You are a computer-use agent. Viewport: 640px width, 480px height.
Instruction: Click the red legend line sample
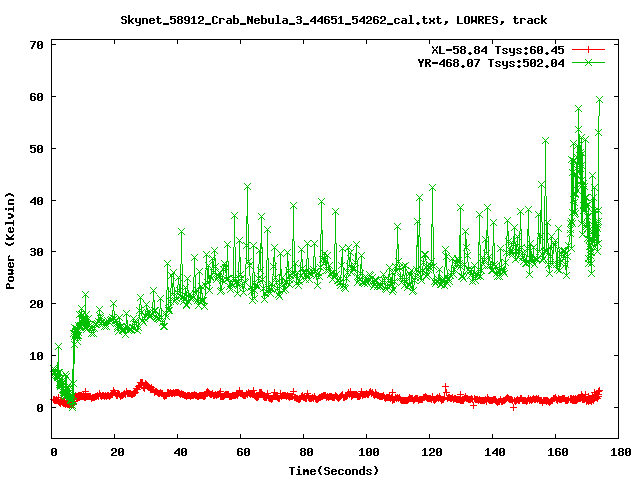588,50
